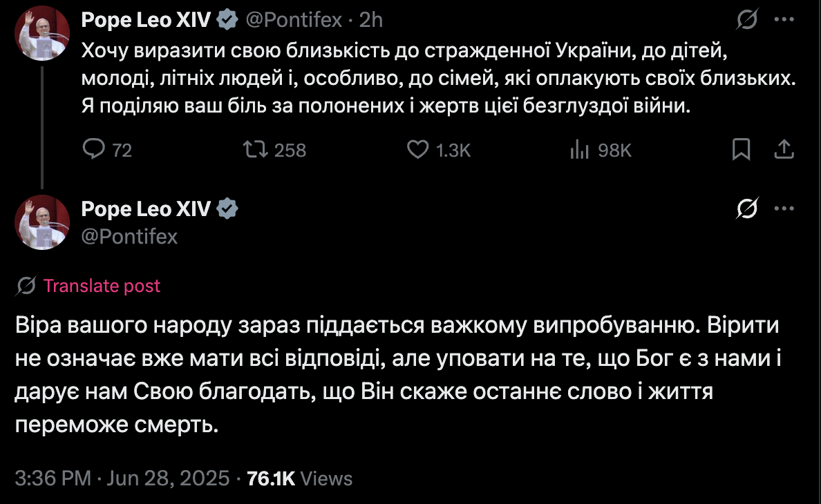Click Translate post link
This screenshot has width=821, height=504.
tap(102, 286)
